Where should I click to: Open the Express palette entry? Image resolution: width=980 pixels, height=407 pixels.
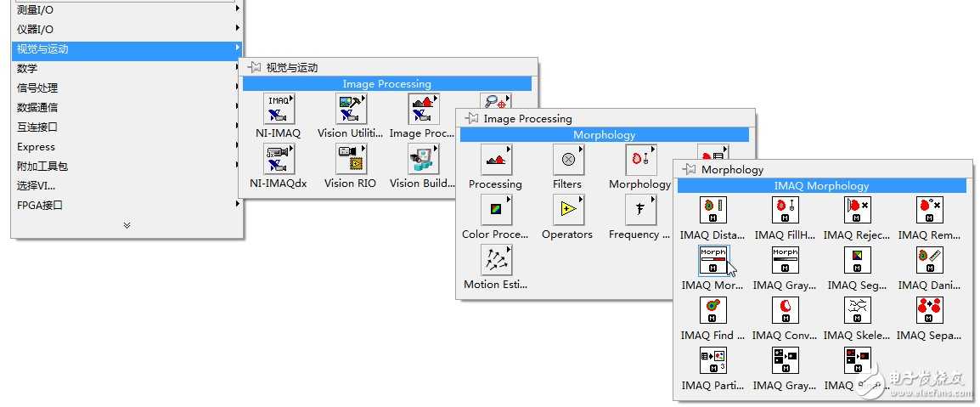click(x=127, y=146)
